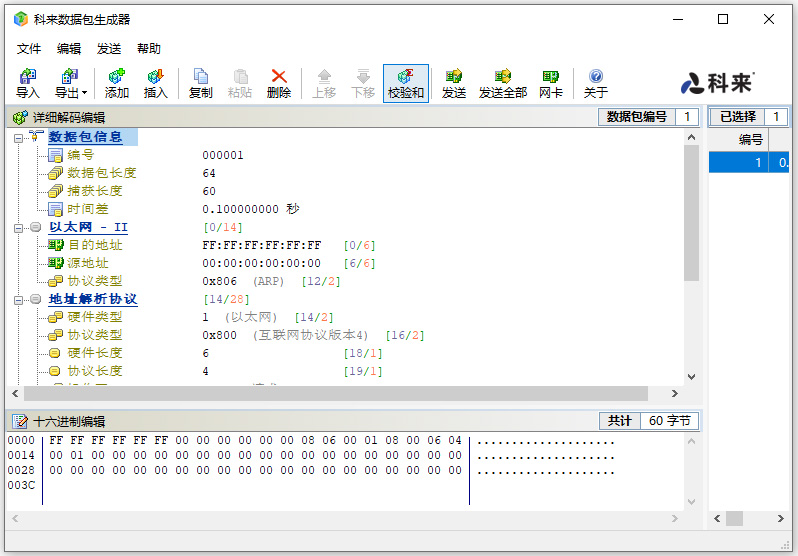Click the 编号 column header

pos(738,139)
